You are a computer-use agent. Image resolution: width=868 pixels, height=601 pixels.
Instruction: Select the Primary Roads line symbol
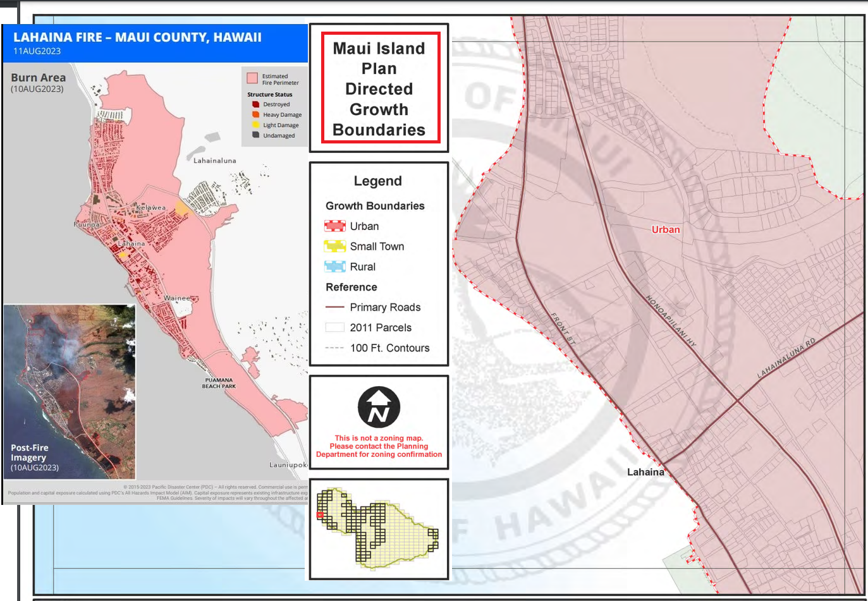click(x=334, y=307)
